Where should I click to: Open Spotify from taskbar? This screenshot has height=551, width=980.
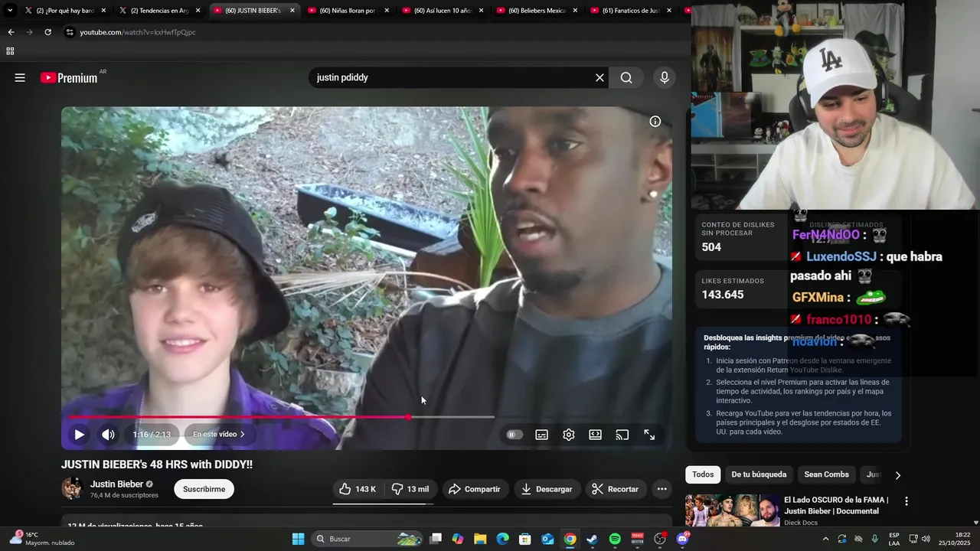pyautogui.click(x=615, y=539)
